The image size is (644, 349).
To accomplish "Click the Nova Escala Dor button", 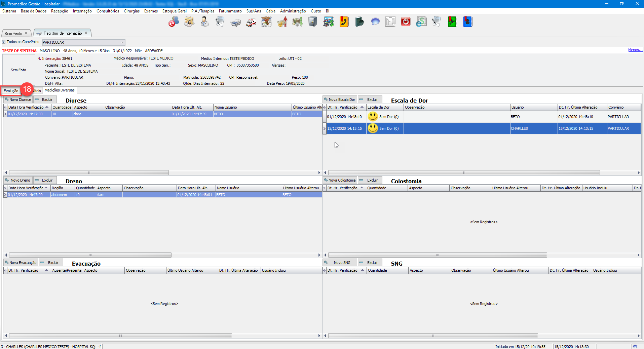I will click(x=339, y=100).
